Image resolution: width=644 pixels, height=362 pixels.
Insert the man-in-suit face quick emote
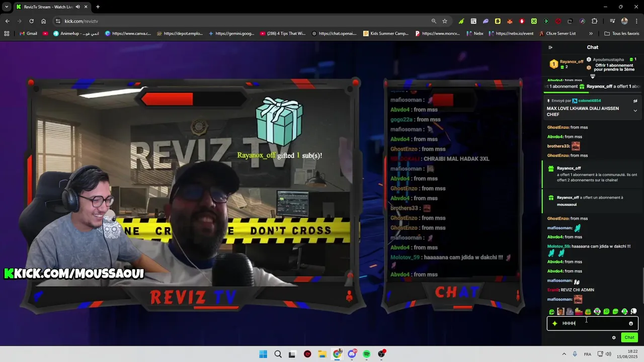[560, 312]
